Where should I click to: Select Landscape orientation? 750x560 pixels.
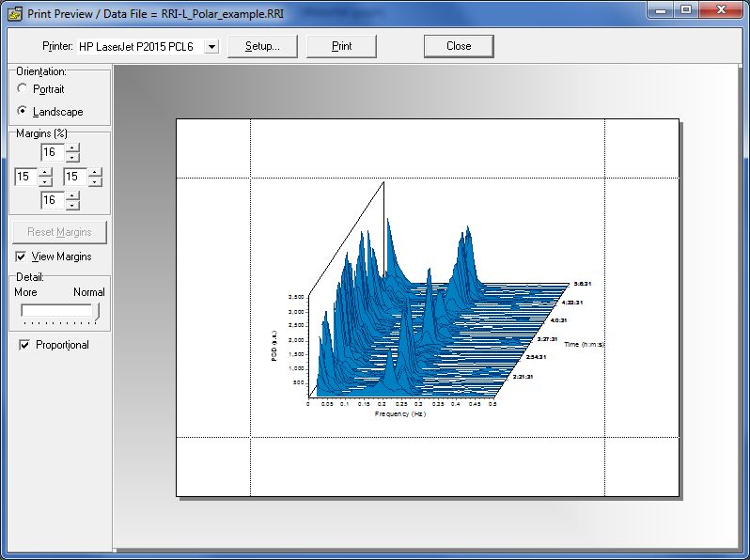click(x=23, y=111)
